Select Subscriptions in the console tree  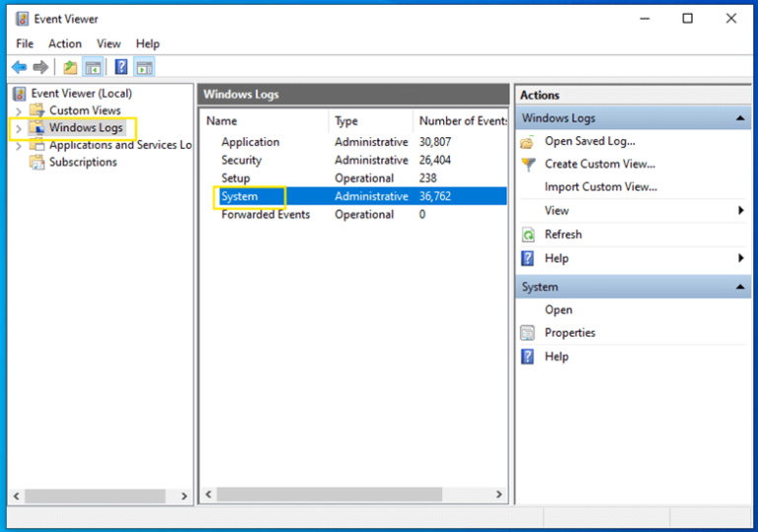(83, 162)
